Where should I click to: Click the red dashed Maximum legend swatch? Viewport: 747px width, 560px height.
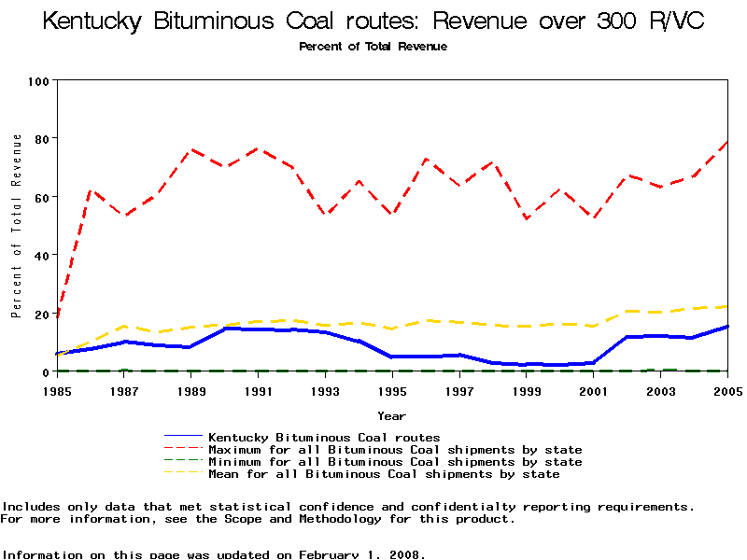tap(183, 449)
